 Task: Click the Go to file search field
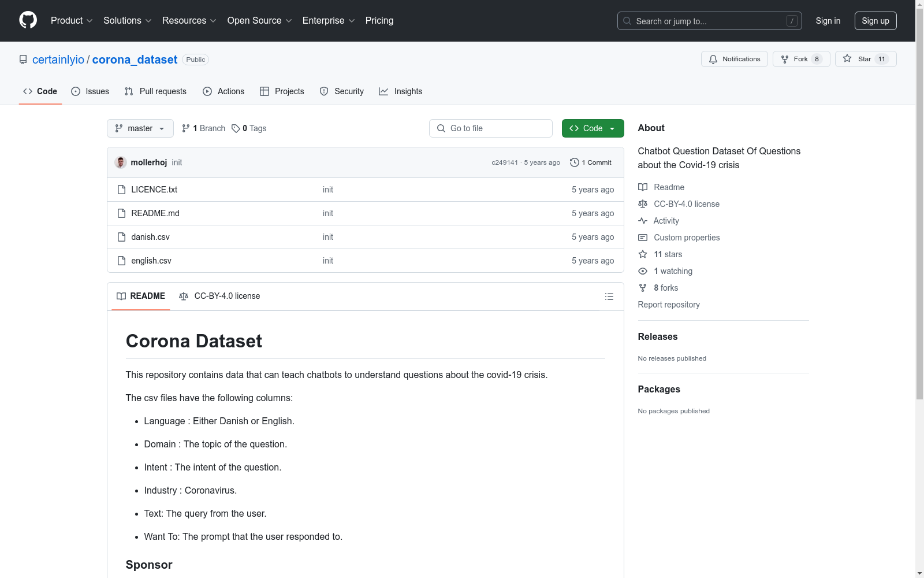(x=491, y=128)
